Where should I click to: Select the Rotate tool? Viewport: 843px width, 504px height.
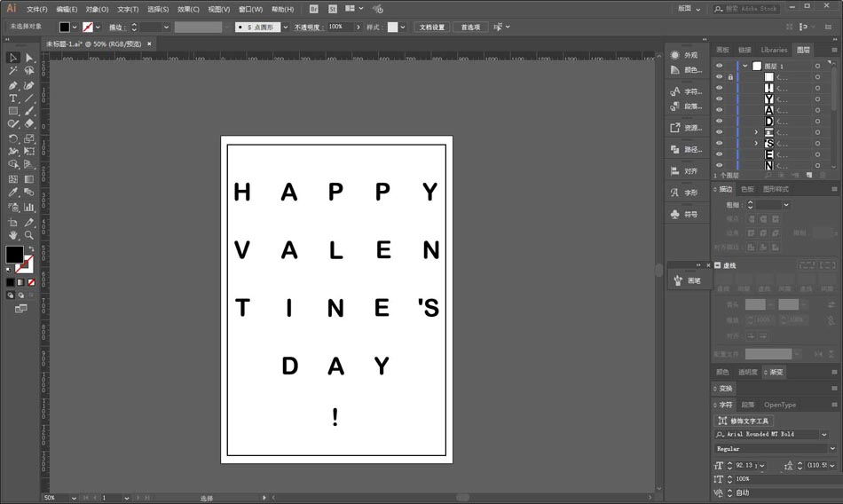click(x=13, y=138)
